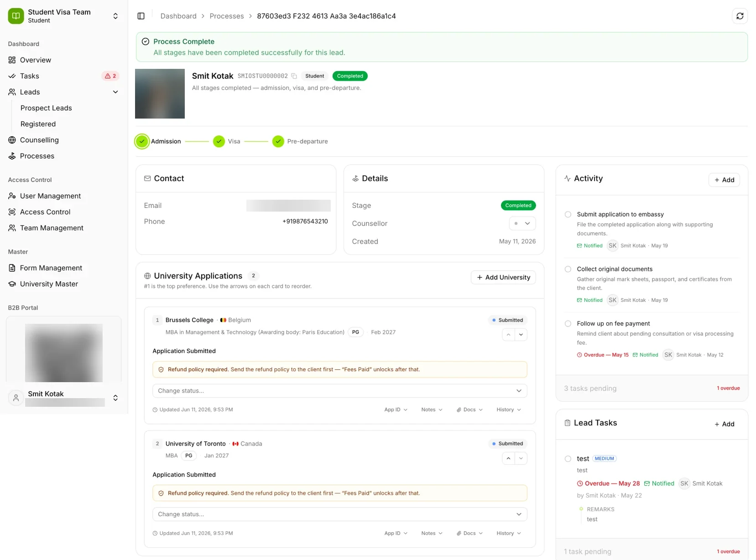Expand Notes for Brussels College
The height and width of the screenshot is (560, 756).
(x=432, y=410)
